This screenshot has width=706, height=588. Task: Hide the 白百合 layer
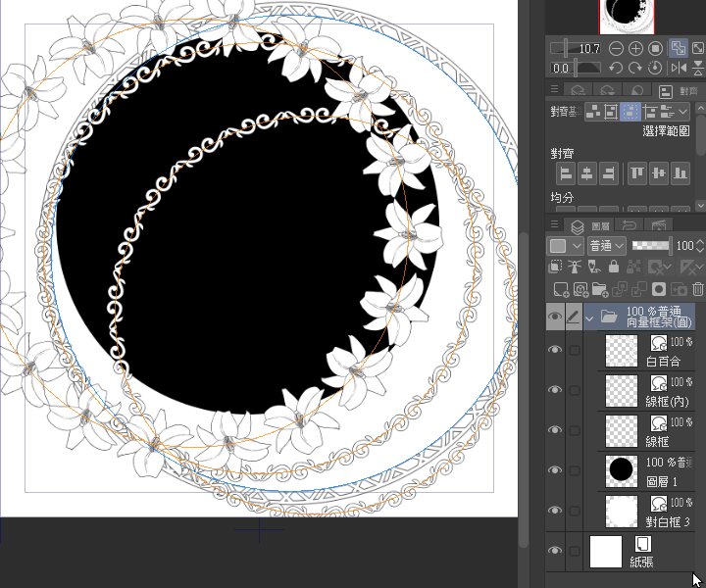(555, 350)
